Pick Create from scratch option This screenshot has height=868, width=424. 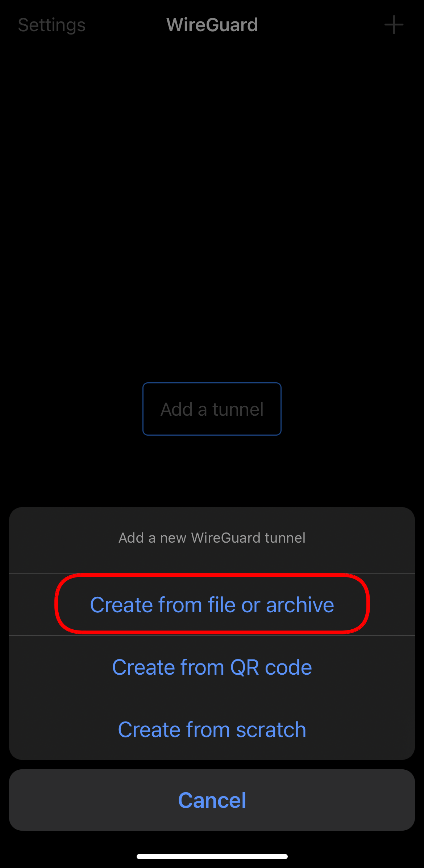pos(212,729)
